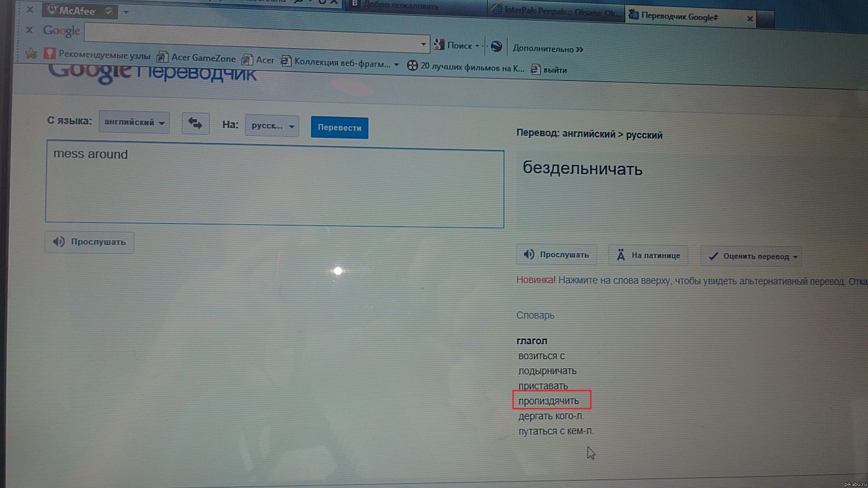868x488 pixels.
Task: Close the Google toolbar with its X
Action: coord(29,30)
